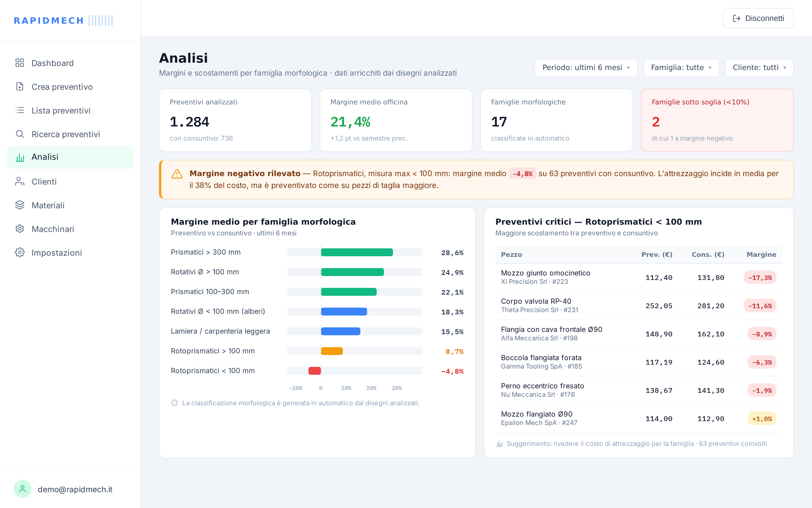Open the Periodo: ultimi 6 mesi dropdown
The image size is (812, 508).
point(586,68)
